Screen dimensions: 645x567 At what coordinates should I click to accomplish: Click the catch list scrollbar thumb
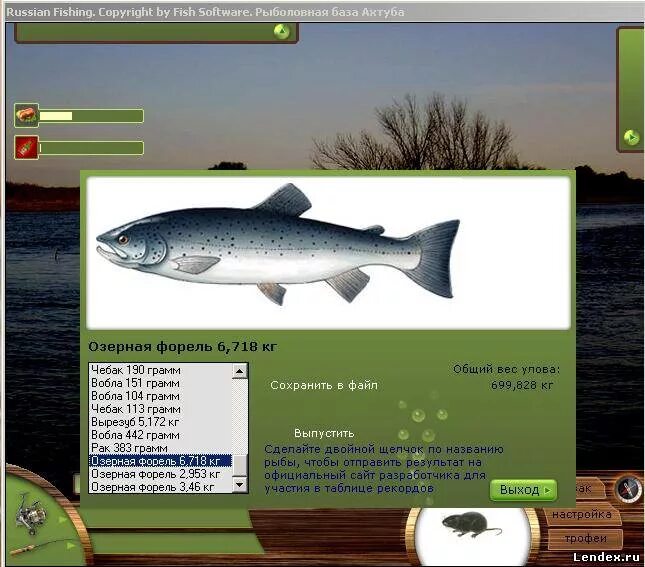(240, 465)
